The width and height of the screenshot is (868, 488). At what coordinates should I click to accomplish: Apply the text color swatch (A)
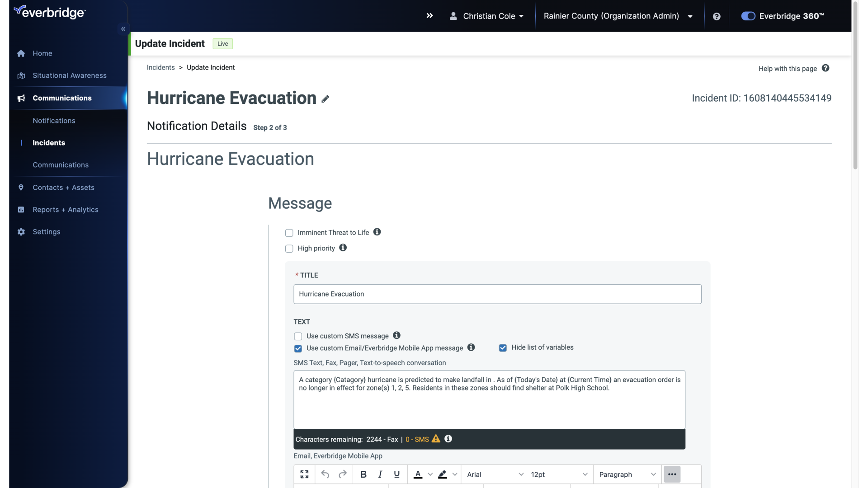418,474
